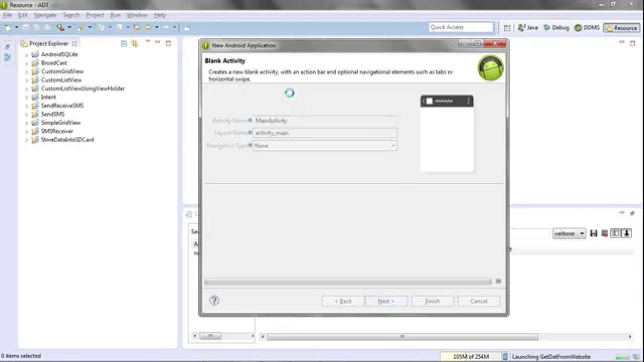Click the New toolbar icon

[8, 27]
